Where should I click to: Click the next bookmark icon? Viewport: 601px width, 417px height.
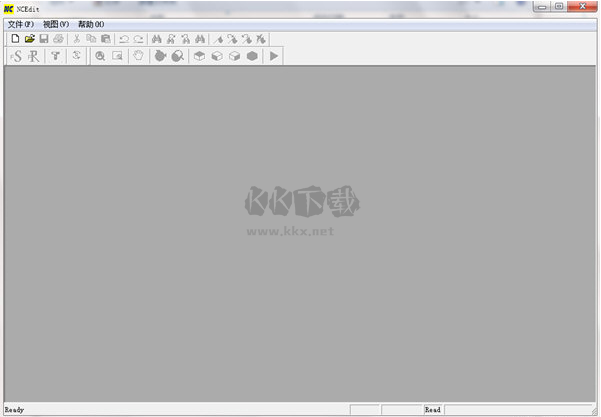pyautogui.click(x=232, y=39)
